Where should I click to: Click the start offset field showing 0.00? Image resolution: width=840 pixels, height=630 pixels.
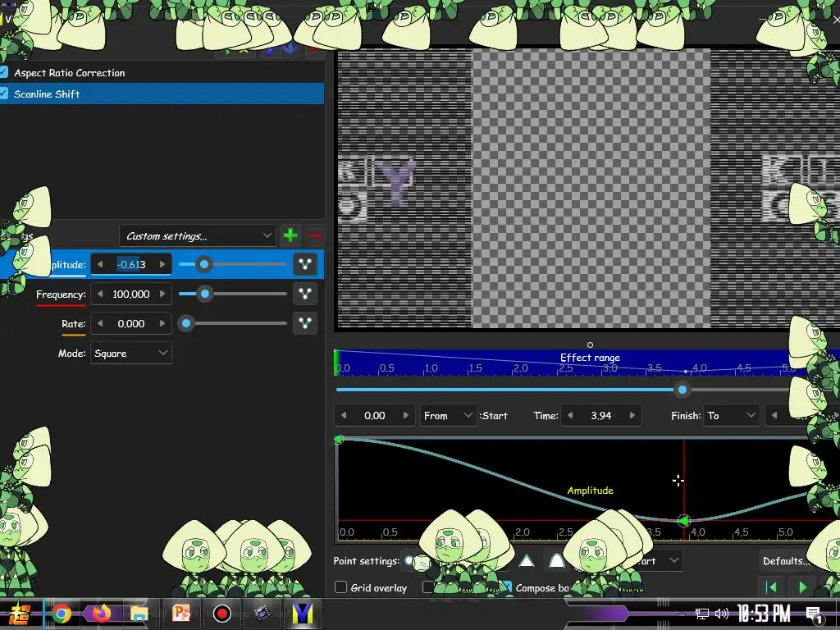[374, 415]
